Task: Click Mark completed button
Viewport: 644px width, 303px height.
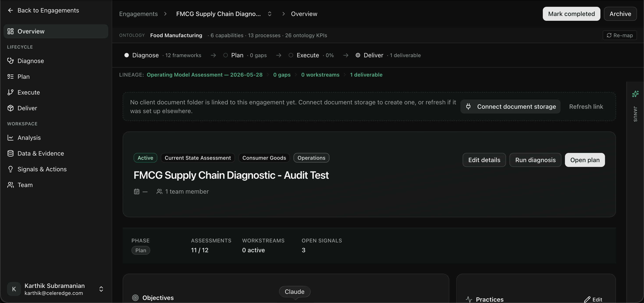Action: tap(571, 14)
